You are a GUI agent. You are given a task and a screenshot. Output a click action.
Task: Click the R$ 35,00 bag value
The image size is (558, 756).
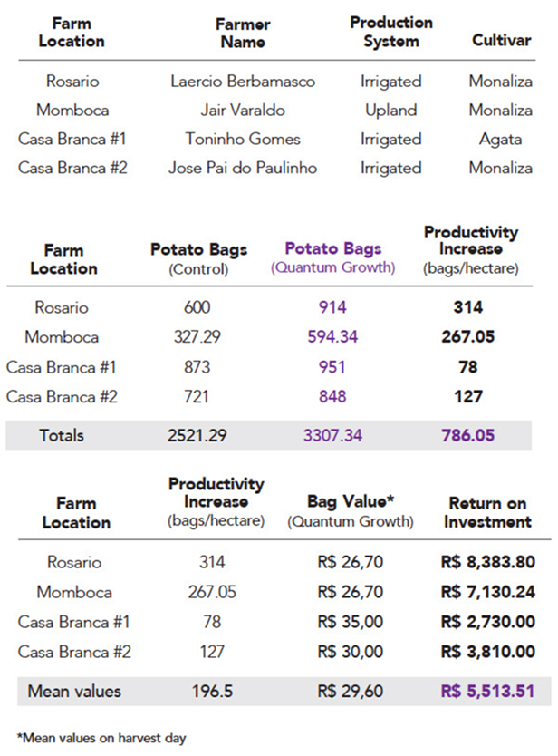pyautogui.click(x=351, y=623)
